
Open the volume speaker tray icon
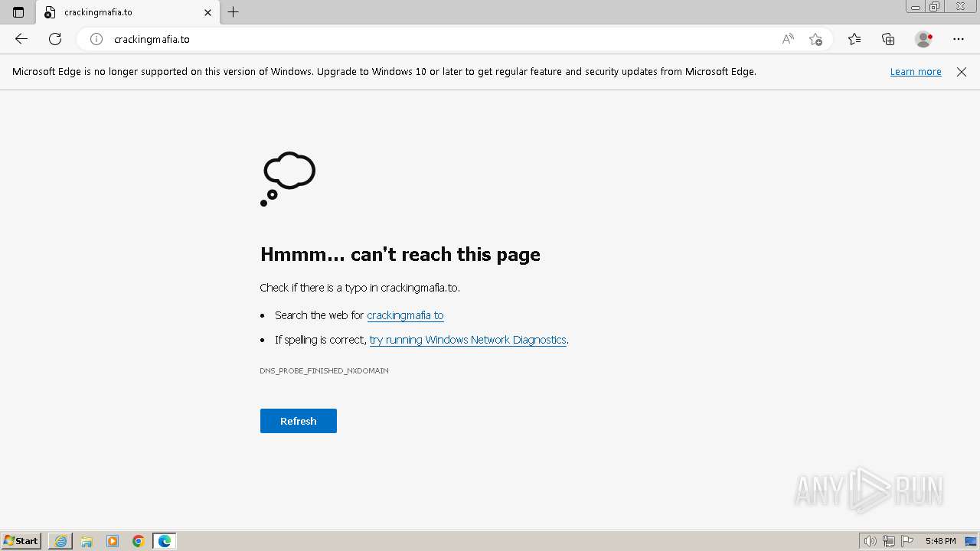point(870,541)
